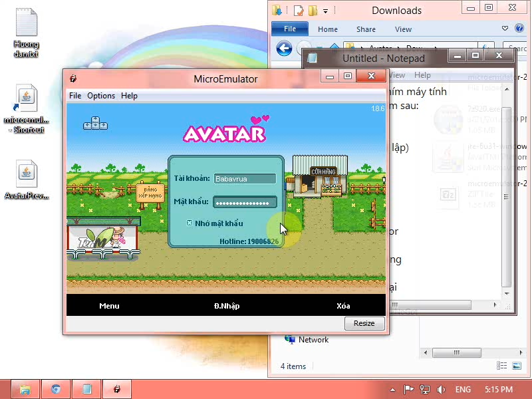This screenshot has height=399, width=532.
Task: Click the Mật khẩu password field
Action: point(245,203)
